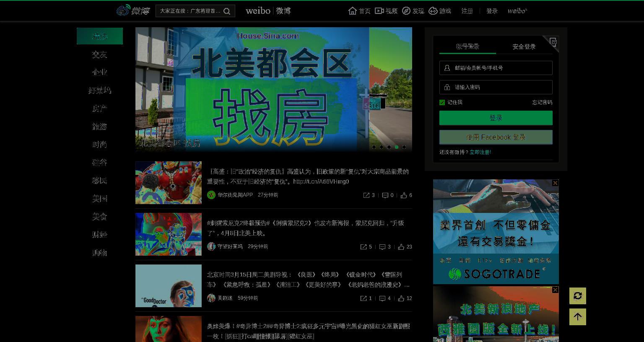Open the 时尚 category
The image size is (644, 342).
pos(100,145)
